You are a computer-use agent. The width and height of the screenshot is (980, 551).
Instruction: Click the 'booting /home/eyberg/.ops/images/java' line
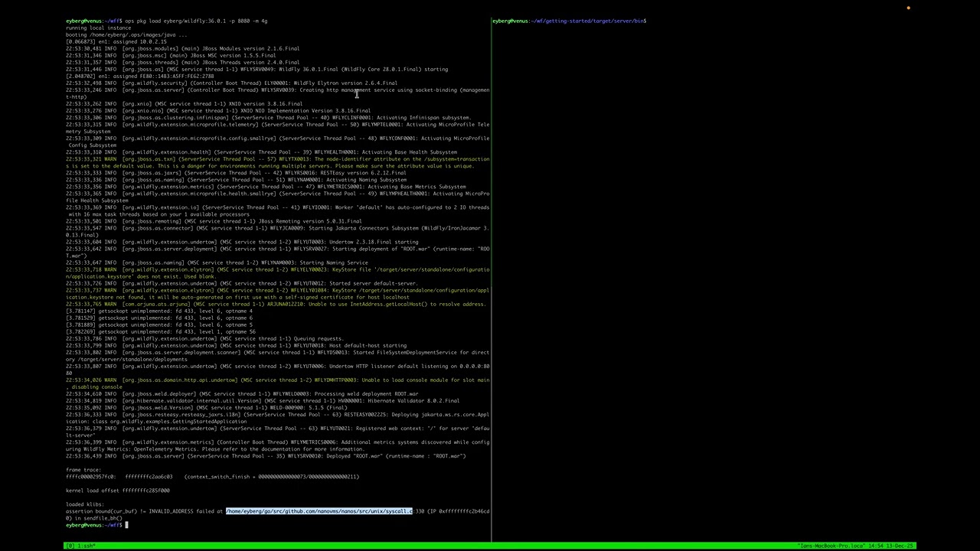(126, 34)
